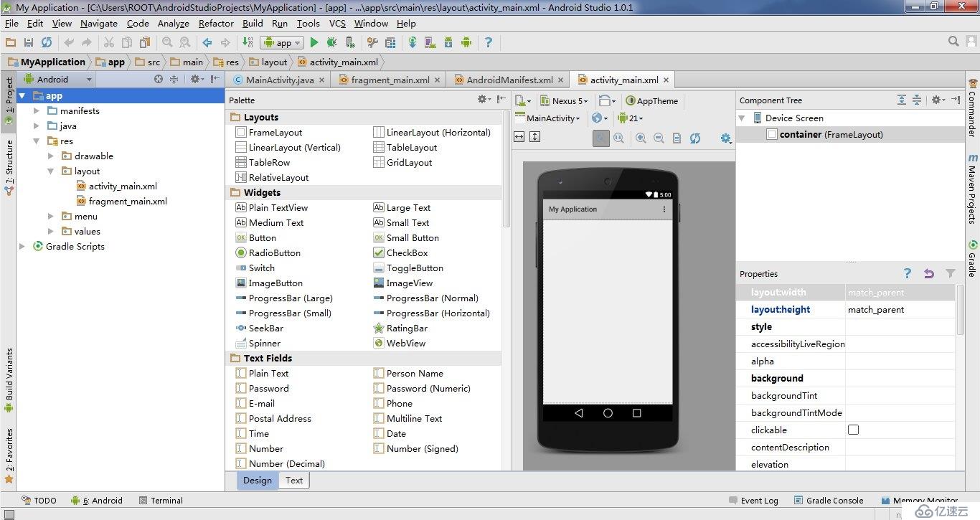980x520 pixels.
Task: Expand the manifests folder
Action: [37, 110]
